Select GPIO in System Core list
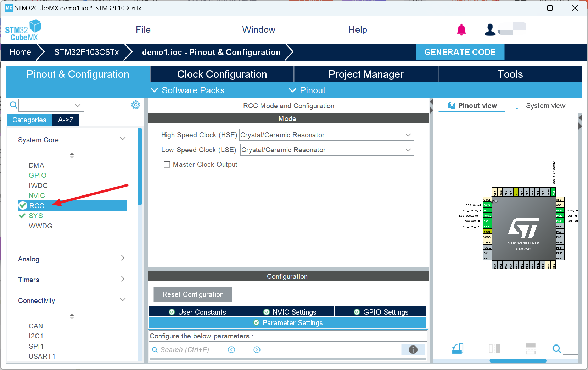588x370 pixels. tap(38, 175)
